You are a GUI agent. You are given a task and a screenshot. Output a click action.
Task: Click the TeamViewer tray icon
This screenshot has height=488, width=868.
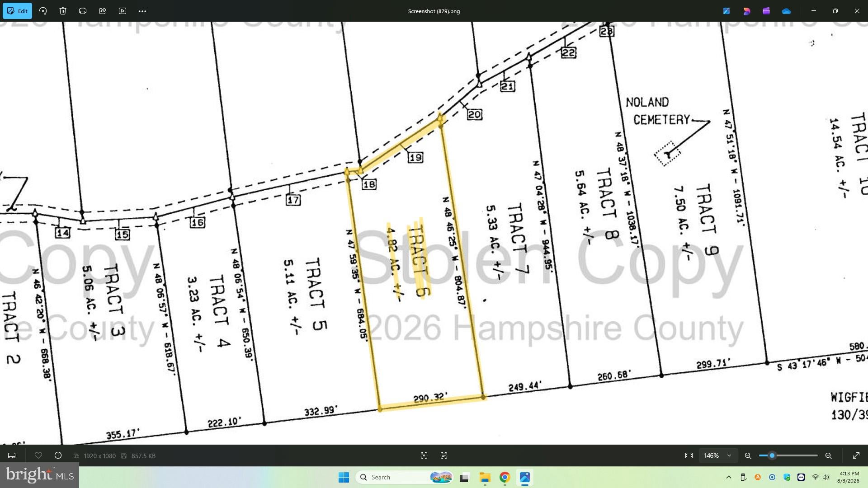(801, 477)
